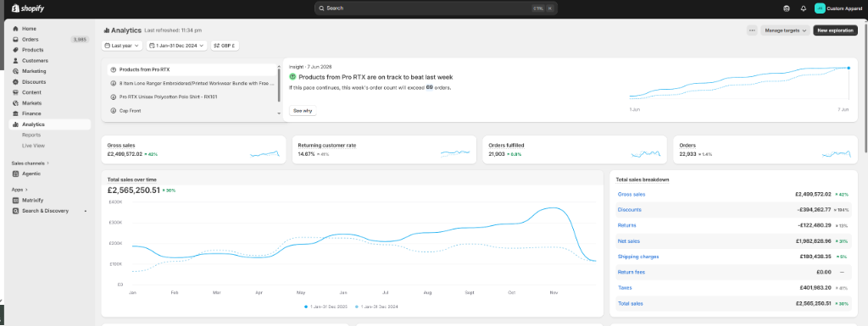
Task: Click the Sidekick assistant icon in top bar
Action: coord(787,8)
